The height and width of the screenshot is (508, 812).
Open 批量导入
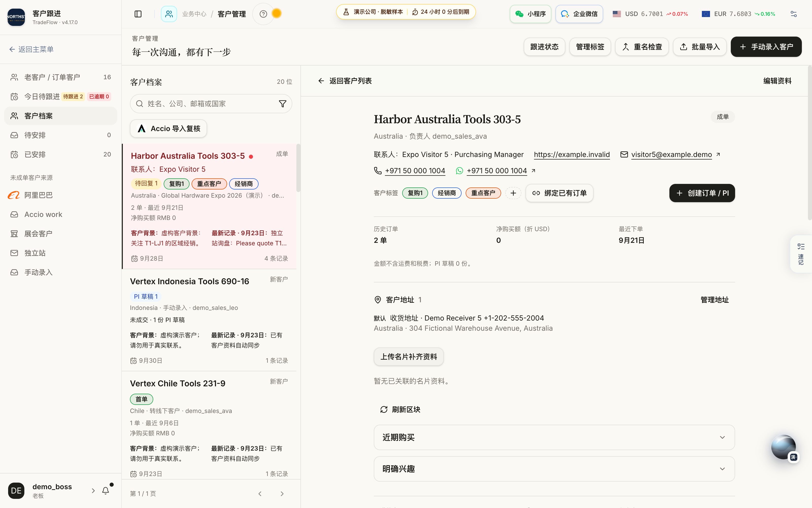(700, 47)
